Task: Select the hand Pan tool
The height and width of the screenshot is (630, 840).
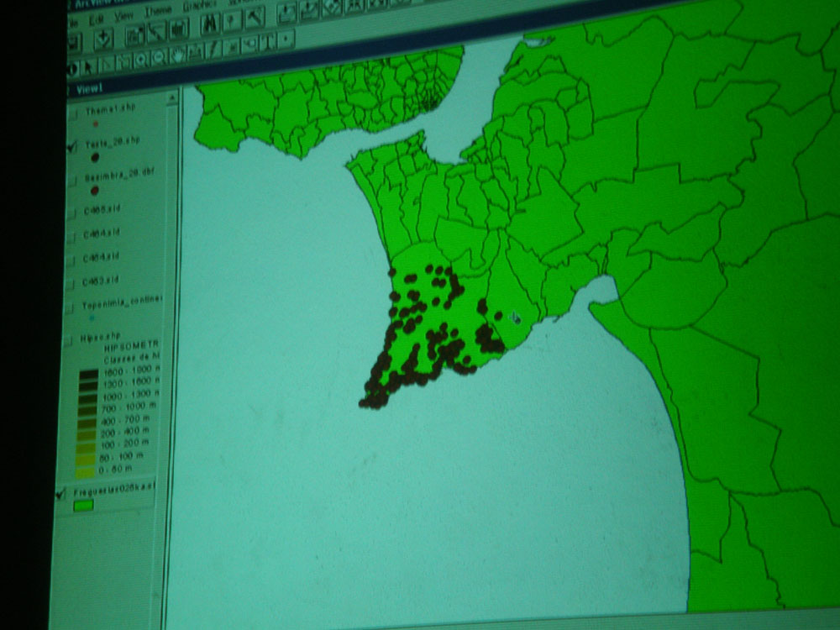Action: coord(178,55)
